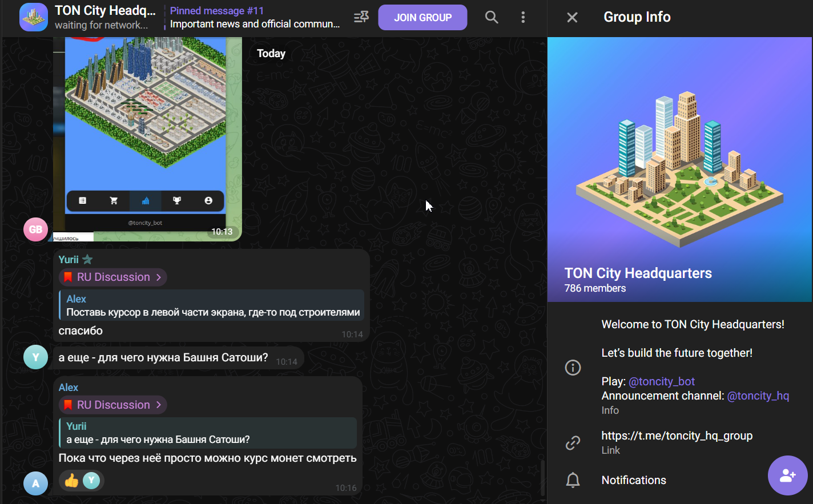Select the message starting "Пока что через неё"
Image resolution: width=813 pixels, height=504 pixels.
tap(208, 458)
